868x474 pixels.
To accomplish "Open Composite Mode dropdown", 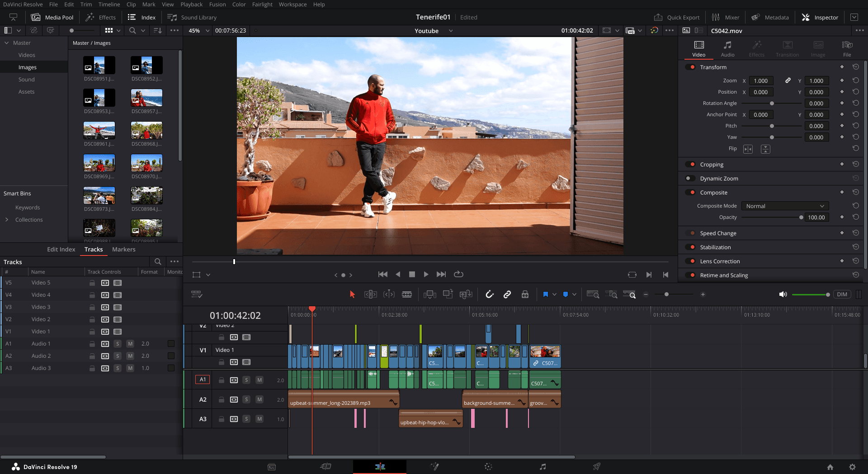I will (785, 206).
